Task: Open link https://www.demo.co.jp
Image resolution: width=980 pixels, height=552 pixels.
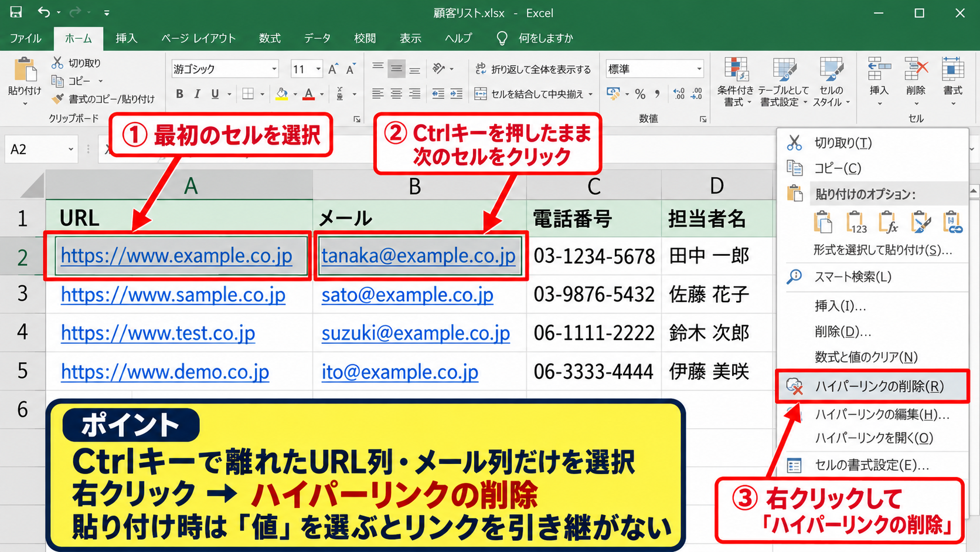Action: tap(165, 372)
